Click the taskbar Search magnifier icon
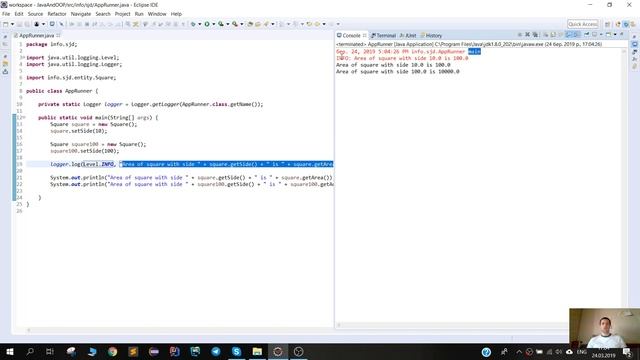Screen dimensions: 640x360 click(30, 351)
